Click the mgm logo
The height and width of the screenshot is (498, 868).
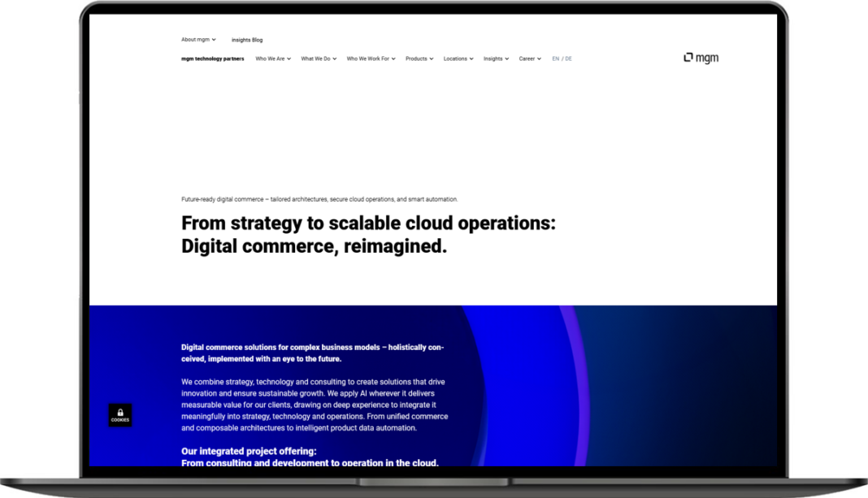point(701,58)
